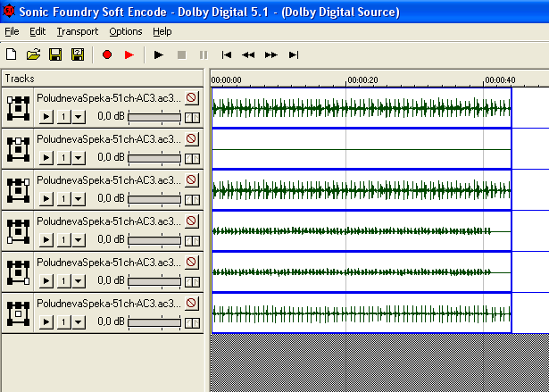Mute the Center channel track
The image size is (549, 392).
(192, 138)
